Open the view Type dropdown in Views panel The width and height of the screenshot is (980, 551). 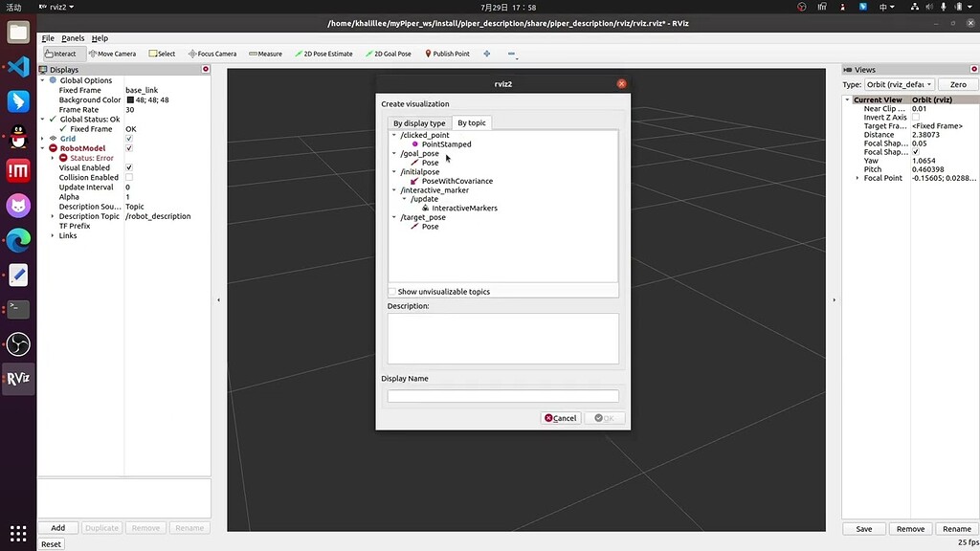click(x=899, y=83)
